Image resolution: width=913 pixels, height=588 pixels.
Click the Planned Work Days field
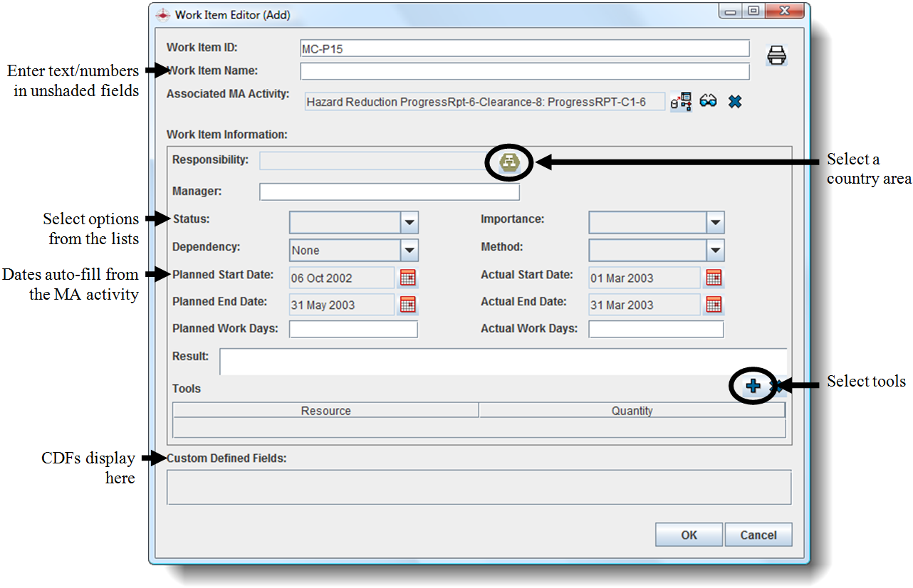(353, 329)
